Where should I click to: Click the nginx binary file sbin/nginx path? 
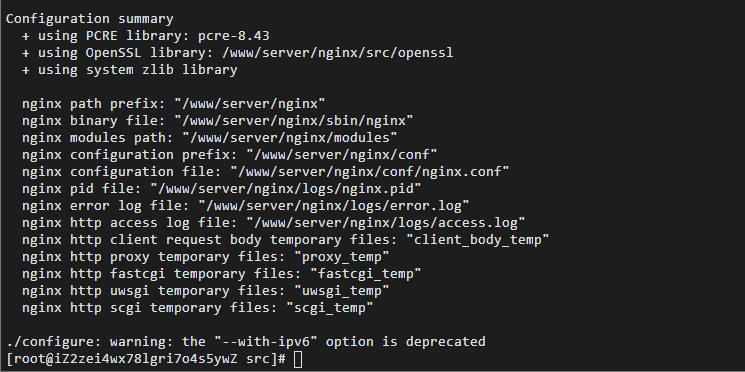coord(294,121)
